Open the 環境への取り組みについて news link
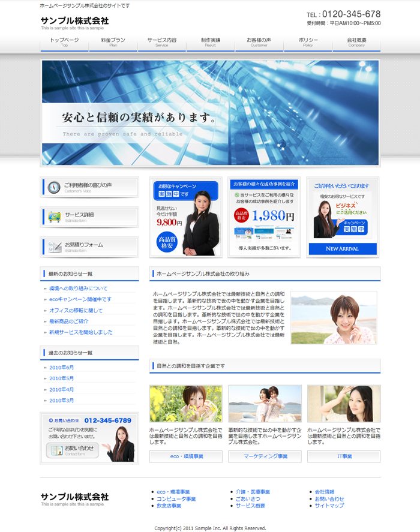420x532 pixels. (79, 288)
